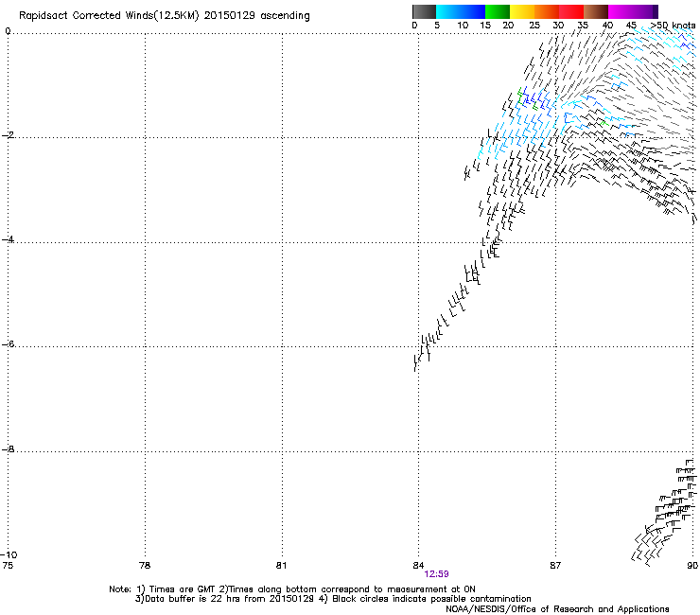The image size is (700, 615).
Task: Click the yellow 20-25 knots color swatch
Action: (x=522, y=11)
